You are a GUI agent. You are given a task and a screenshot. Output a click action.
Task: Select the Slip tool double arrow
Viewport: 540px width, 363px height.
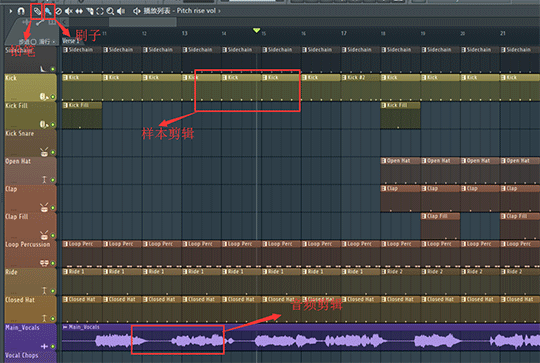79,11
